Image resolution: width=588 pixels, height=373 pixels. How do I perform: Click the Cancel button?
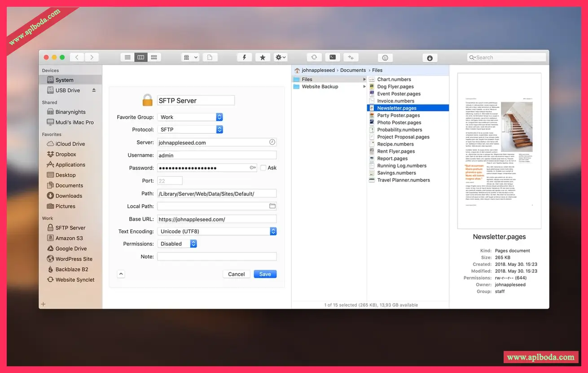pyautogui.click(x=237, y=274)
